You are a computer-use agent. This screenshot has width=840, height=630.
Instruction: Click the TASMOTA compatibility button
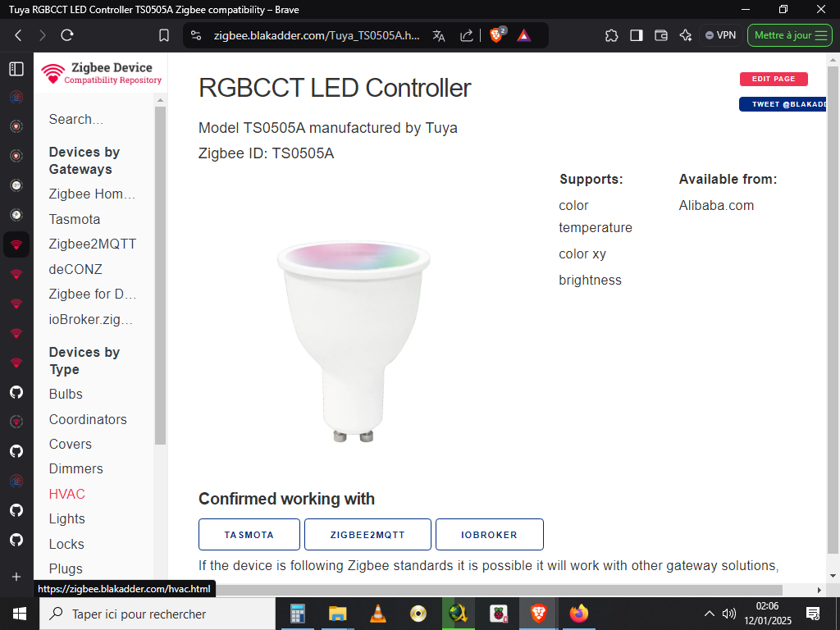(x=249, y=534)
